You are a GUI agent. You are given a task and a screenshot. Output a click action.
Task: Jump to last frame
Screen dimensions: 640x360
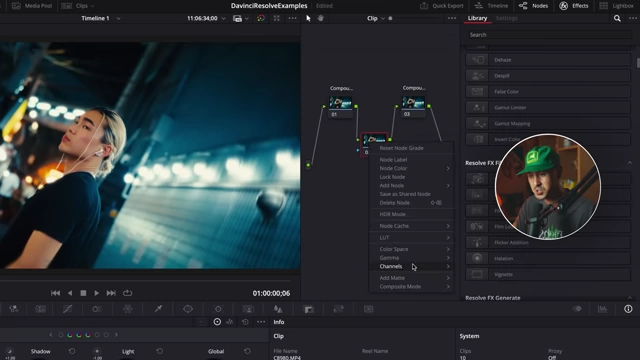pyautogui.click(x=111, y=293)
